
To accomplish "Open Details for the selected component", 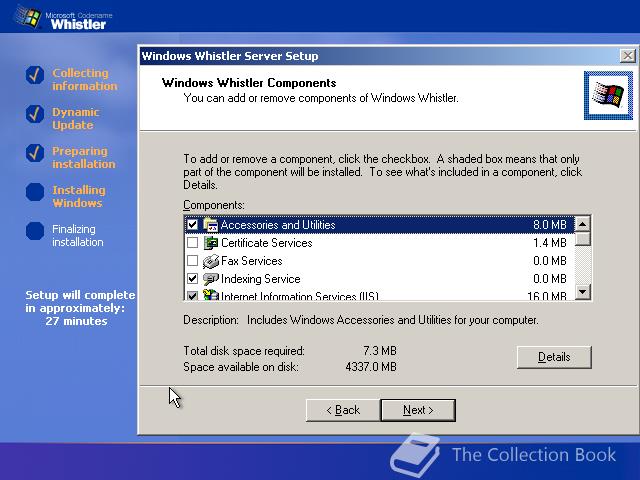I will 554,357.
